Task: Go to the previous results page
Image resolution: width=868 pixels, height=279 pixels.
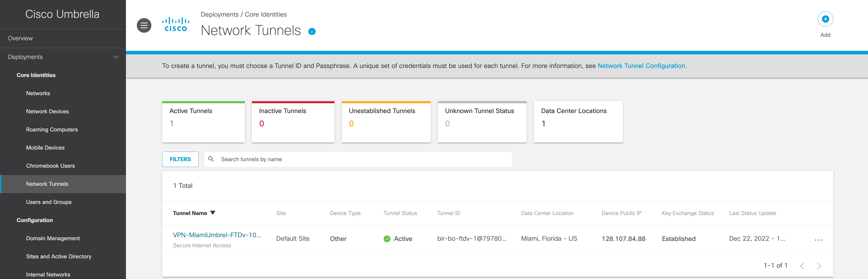Action: coord(802,266)
